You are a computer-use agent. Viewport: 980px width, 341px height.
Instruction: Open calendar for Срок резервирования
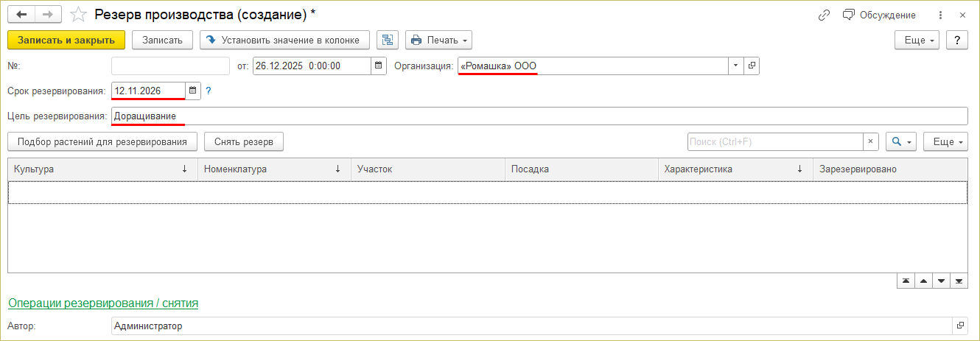click(193, 91)
